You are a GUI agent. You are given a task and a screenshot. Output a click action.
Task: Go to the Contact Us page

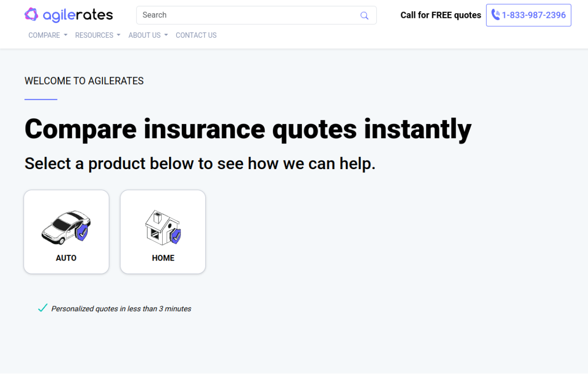[x=196, y=35]
